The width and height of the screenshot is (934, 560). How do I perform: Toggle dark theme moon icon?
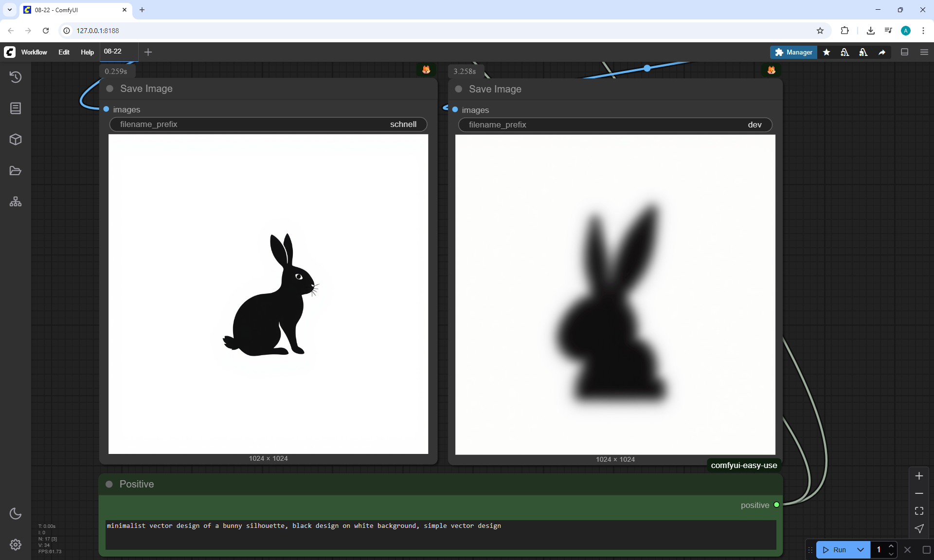(x=16, y=513)
